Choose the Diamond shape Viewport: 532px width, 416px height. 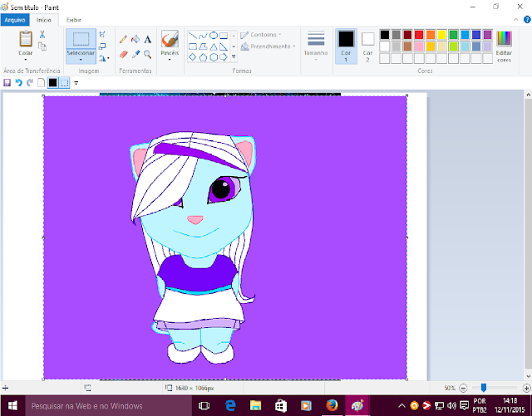(192, 57)
